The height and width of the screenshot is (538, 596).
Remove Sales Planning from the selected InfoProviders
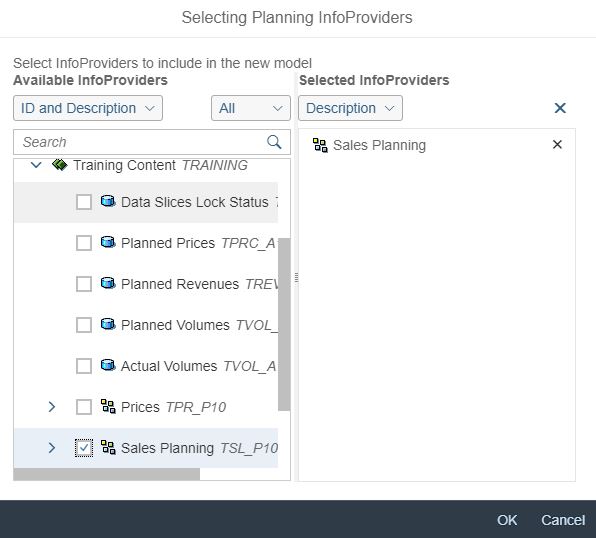coord(557,144)
